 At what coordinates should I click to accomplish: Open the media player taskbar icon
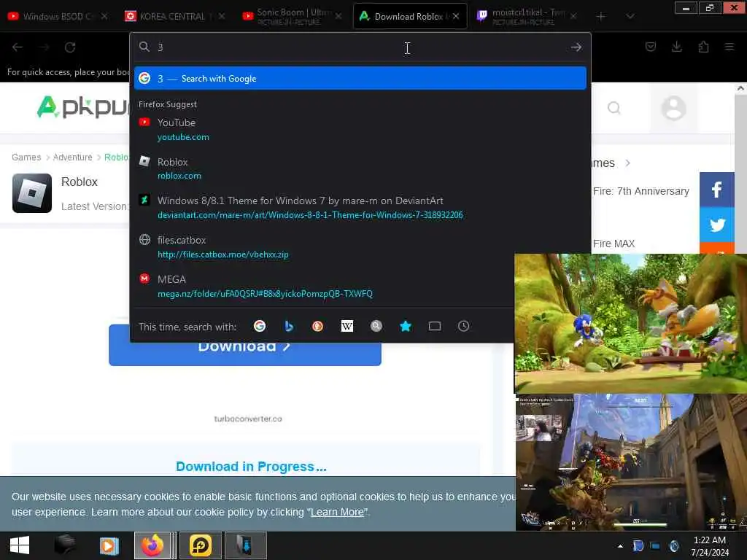pos(109,545)
